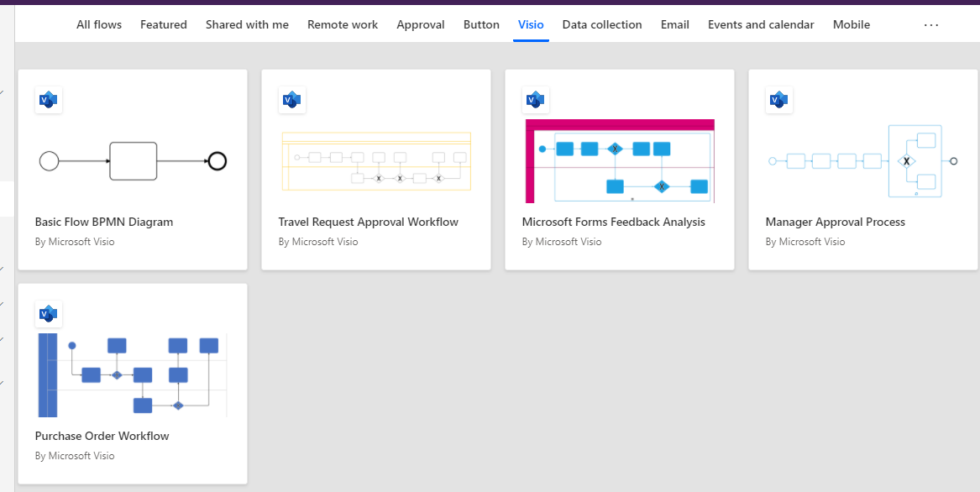Open the more categories ellipsis menu

tap(930, 25)
